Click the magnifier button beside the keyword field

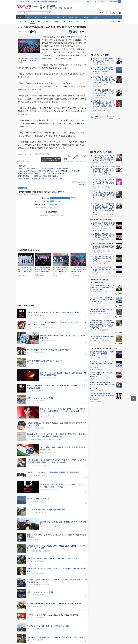49,13
